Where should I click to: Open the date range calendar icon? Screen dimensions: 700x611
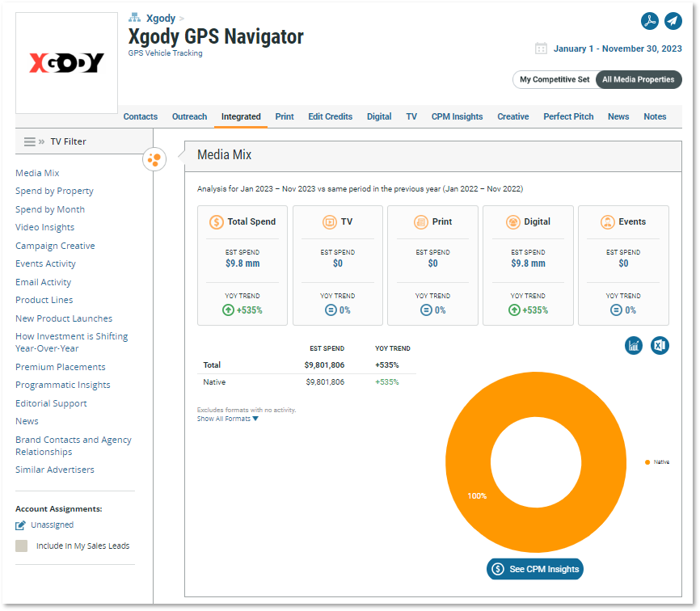pos(541,48)
